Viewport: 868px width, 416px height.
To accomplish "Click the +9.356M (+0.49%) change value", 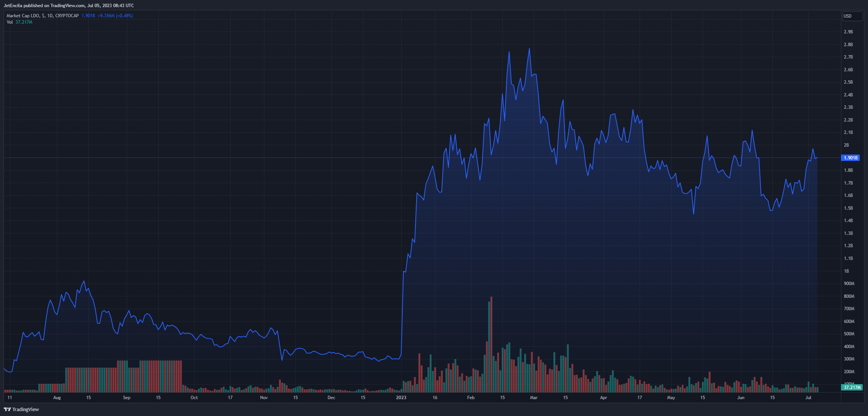I will 115,16.
